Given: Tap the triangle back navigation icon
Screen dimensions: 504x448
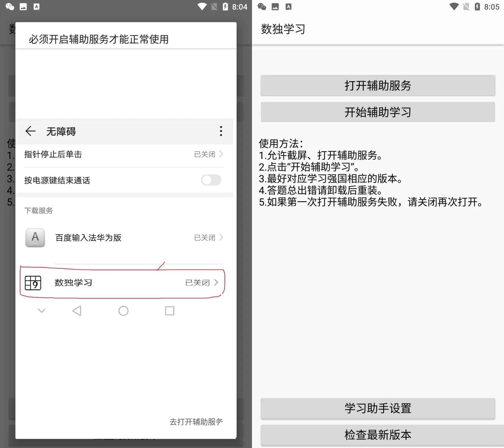Looking at the screenshot, I should click(x=77, y=311).
